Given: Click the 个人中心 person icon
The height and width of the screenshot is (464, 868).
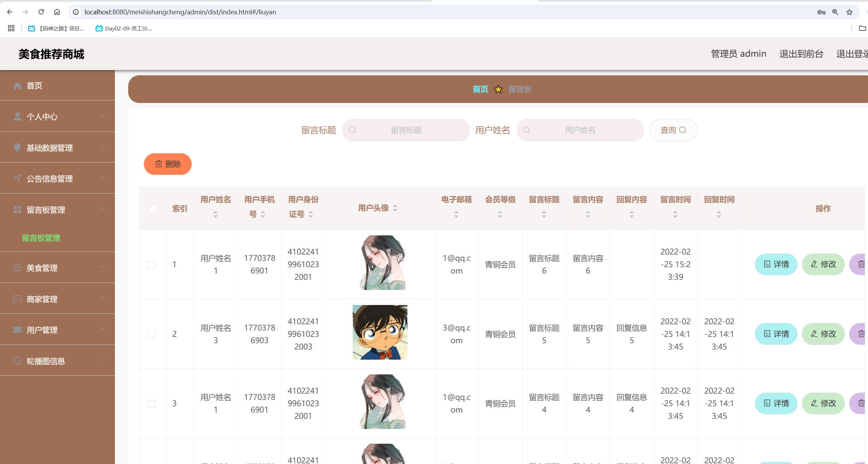Looking at the screenshot, I should click(x=17, y=116).
